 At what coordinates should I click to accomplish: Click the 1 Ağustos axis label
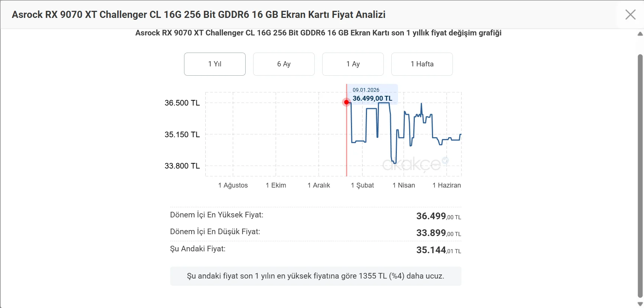click(x=233, y=185)
